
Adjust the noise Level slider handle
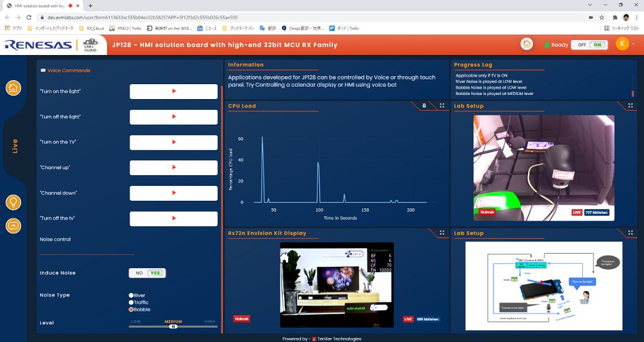coord(173,326)
